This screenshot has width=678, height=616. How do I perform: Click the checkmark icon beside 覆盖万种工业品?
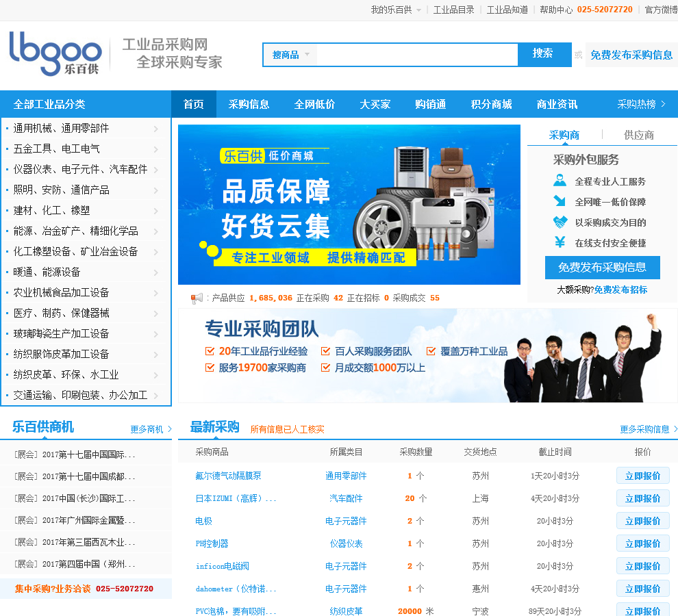431,351
